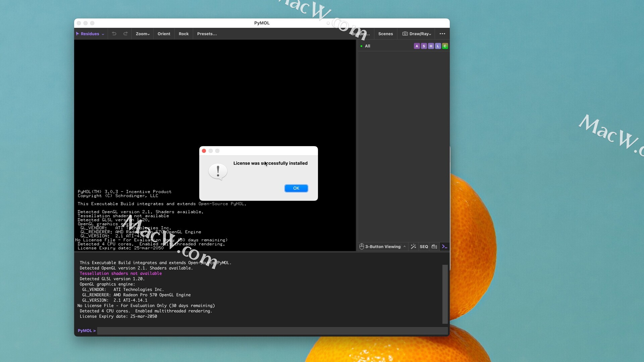Click the magic wand icon
This screenshot has width=644, height=362.
click(414, 247)
